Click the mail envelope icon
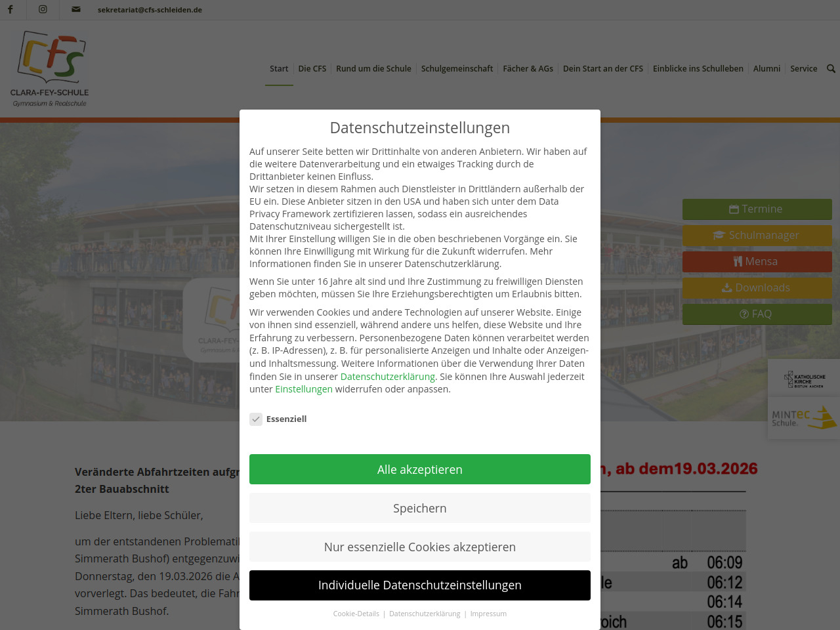This screenshot has height=630, width=840. (76, 9)
